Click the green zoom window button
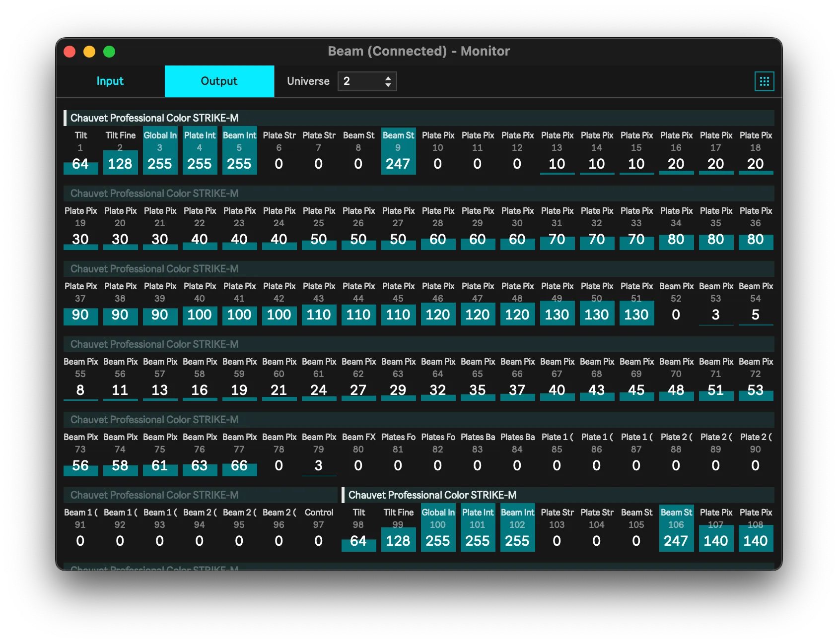The width and height of the screenshot is (838, 644). pyautogui.click(x=109, y=52)
